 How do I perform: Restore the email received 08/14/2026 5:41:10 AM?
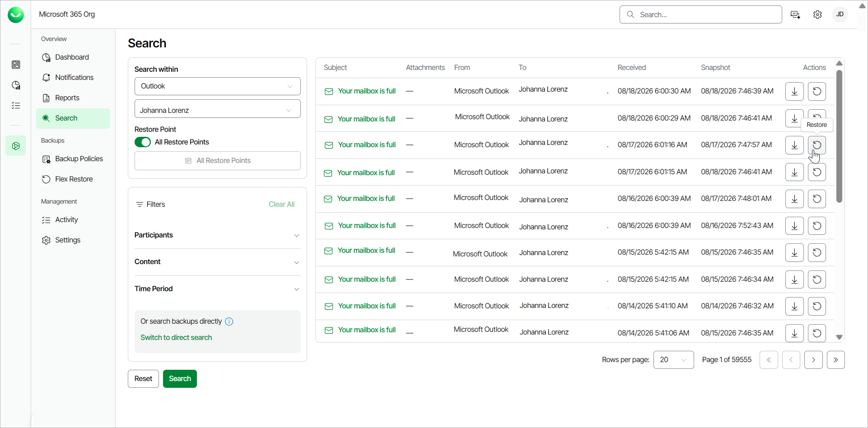click(817, 306)
